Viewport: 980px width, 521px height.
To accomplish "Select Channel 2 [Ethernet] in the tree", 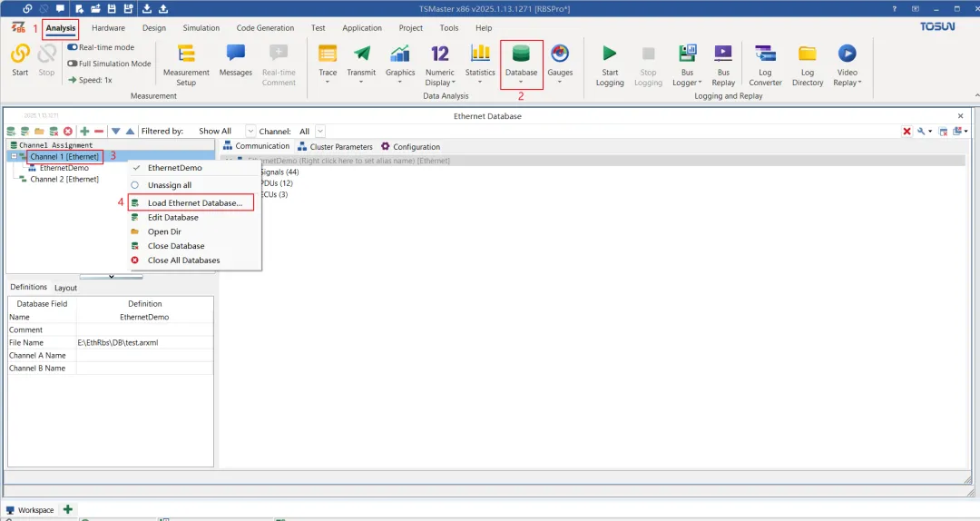I will click(64, 179).
